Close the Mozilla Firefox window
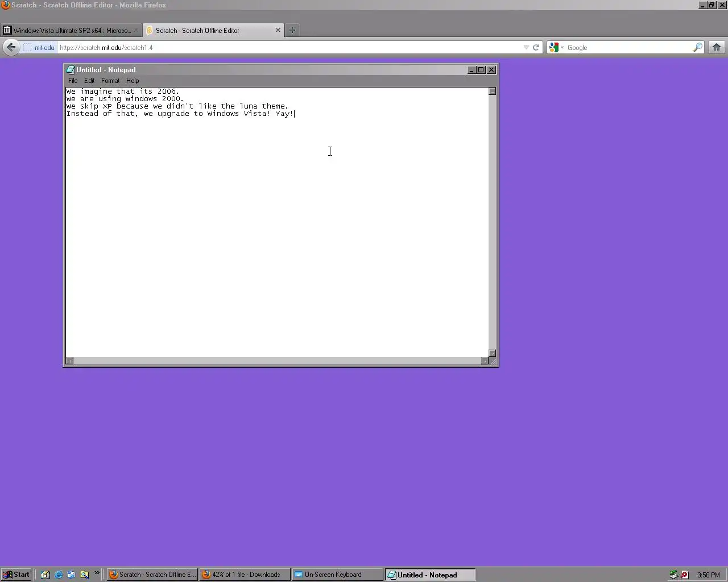The width and height of the screenshot is (728, 582). [721, 5]
